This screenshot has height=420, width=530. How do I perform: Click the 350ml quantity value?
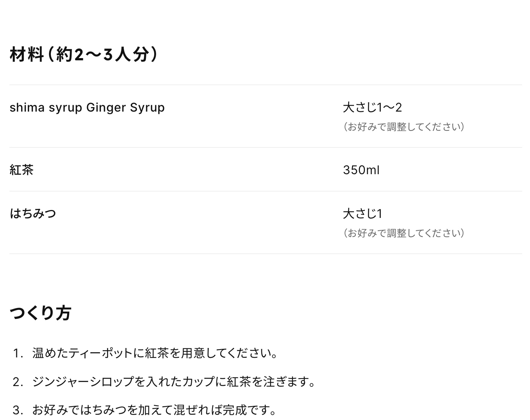[361, 170]
